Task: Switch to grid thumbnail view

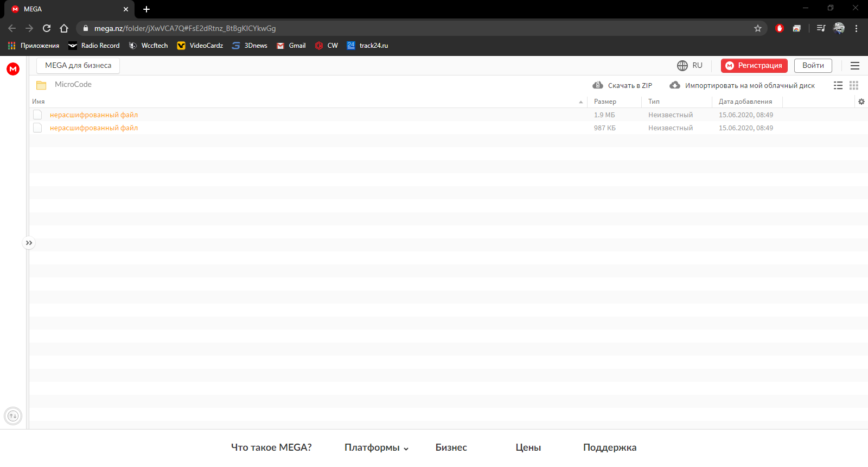Action: coord(854,85)
